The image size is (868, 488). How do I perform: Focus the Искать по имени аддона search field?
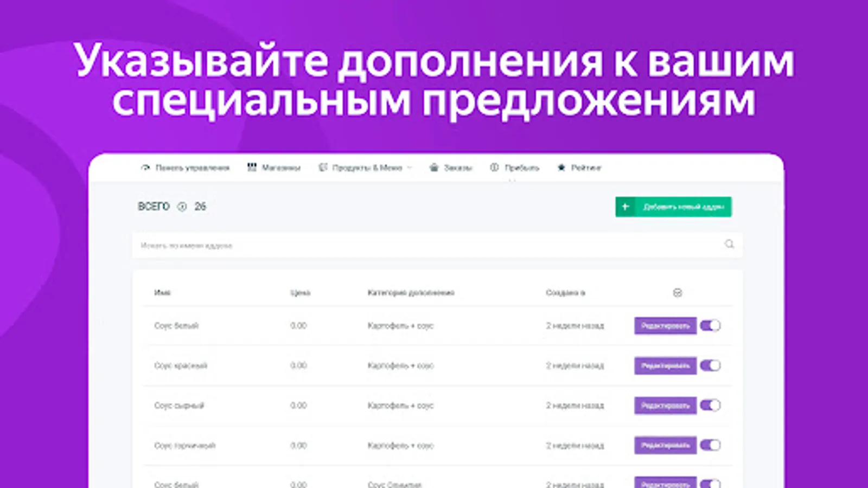click(437, 245)
